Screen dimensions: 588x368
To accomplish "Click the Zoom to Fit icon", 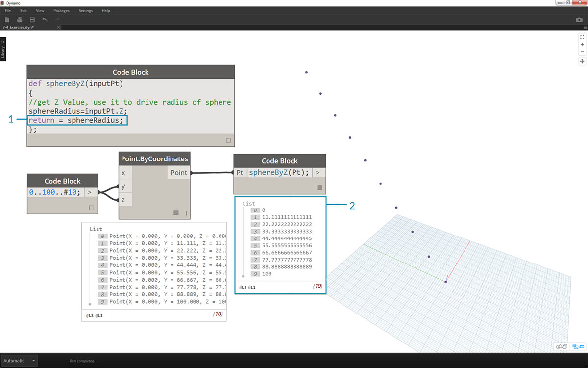I will tap(582, 37).
